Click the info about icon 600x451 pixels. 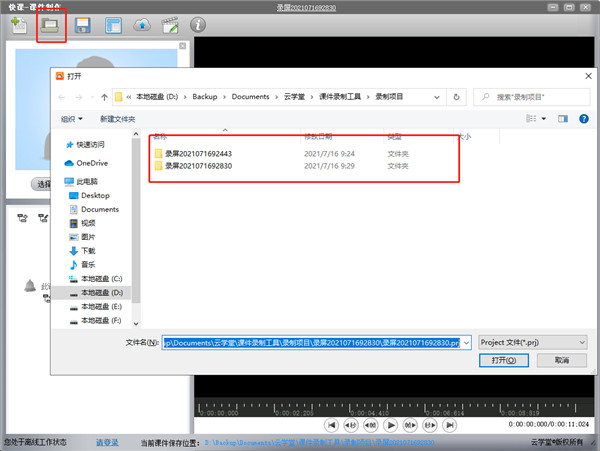(198, 25)
